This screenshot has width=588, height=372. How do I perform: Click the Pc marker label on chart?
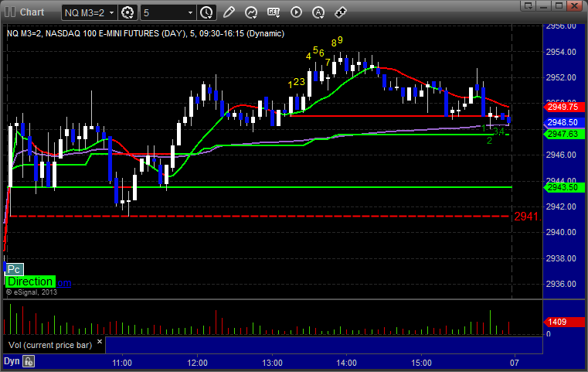click(x=14, y=269)
